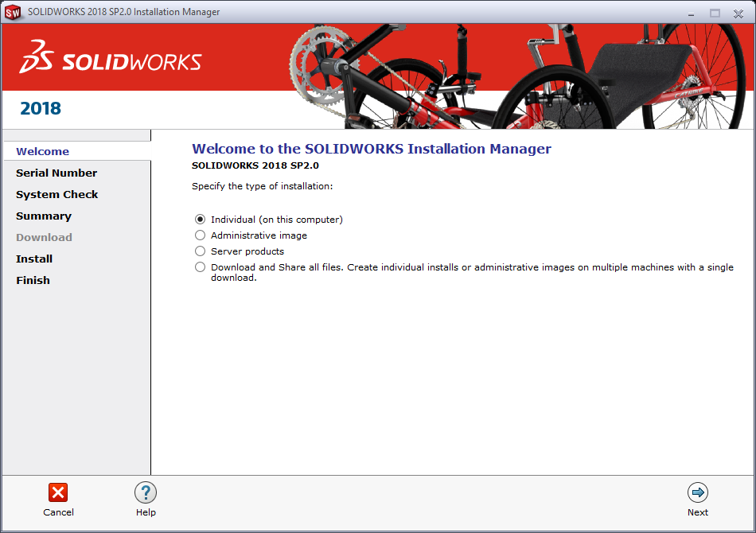Screen dimensions: 756x533
Task: Go to the System Check step
Action: point(57,194)
